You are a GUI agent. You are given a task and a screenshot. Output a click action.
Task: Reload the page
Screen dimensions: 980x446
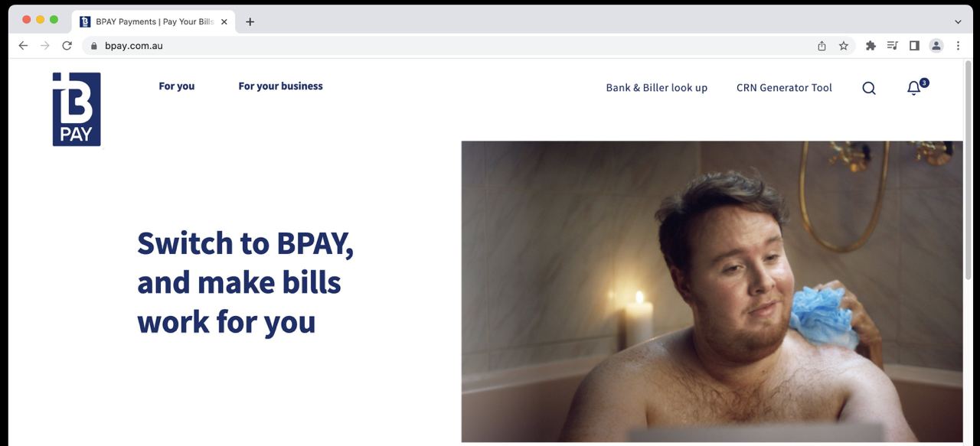point(67,46)
